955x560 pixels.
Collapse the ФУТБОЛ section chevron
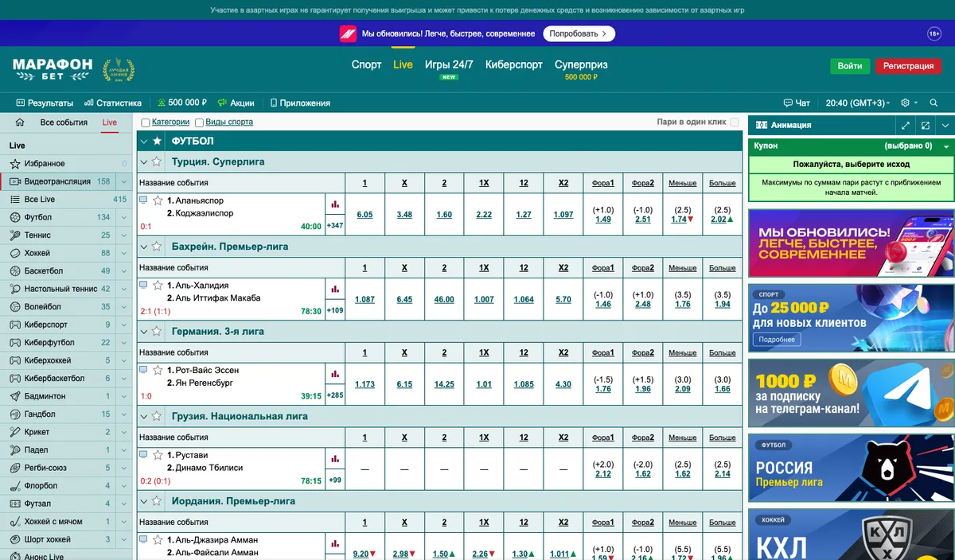tap(144, 141)
